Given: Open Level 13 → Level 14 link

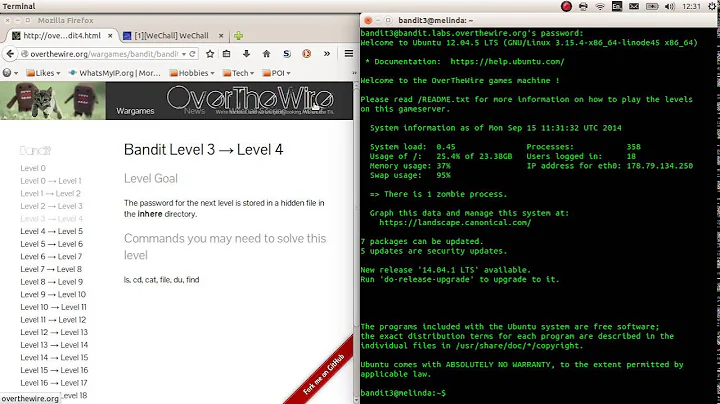Looking at the screenshot, I should coord(54,345).
